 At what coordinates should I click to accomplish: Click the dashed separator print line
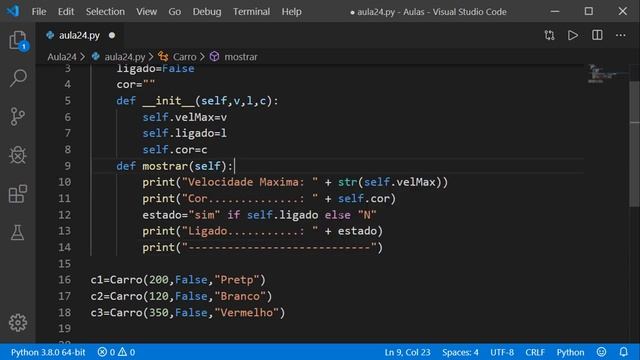coord(262,247)
